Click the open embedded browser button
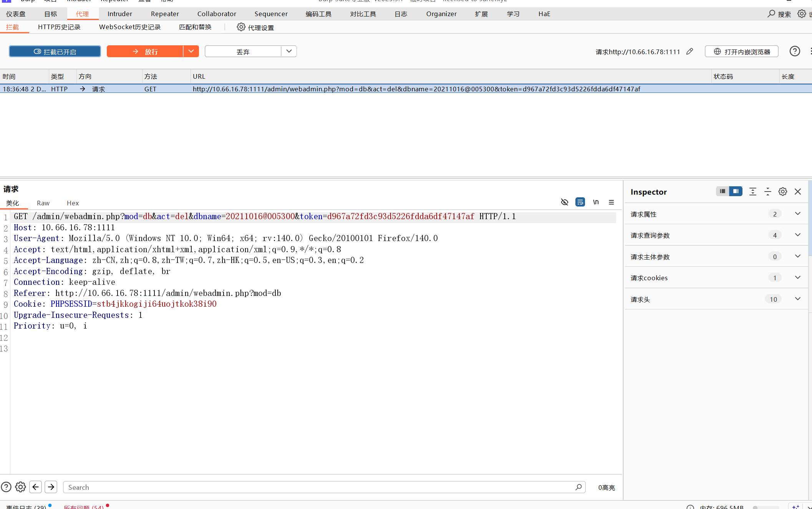The height and width of the screenshot is (509, 812). pos(742,51)
